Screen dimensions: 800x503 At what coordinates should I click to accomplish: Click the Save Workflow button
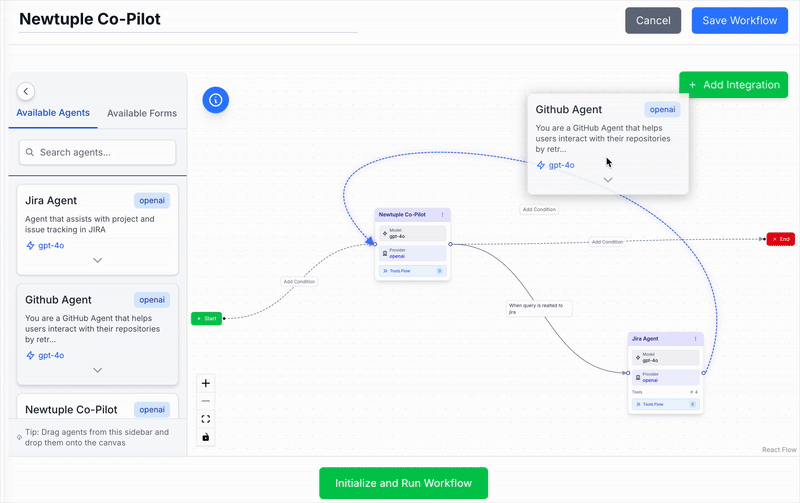pyautogui.click(x=739, y=21)
